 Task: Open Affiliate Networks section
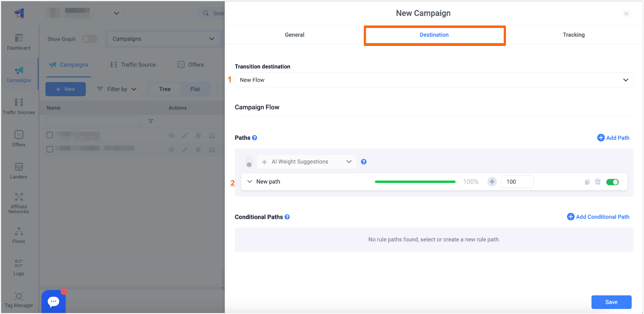[x=19, y=202]
